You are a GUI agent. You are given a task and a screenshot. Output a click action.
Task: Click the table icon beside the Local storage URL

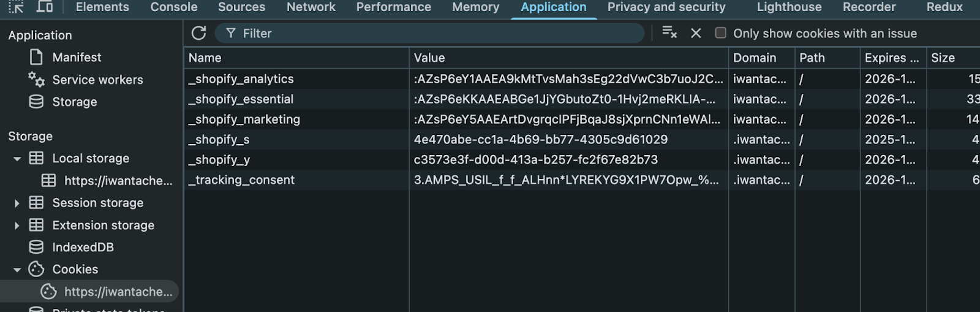point(48,180)
